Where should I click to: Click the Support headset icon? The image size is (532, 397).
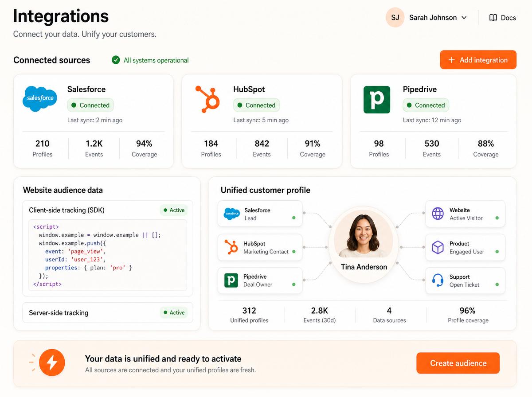click(438, 280)
